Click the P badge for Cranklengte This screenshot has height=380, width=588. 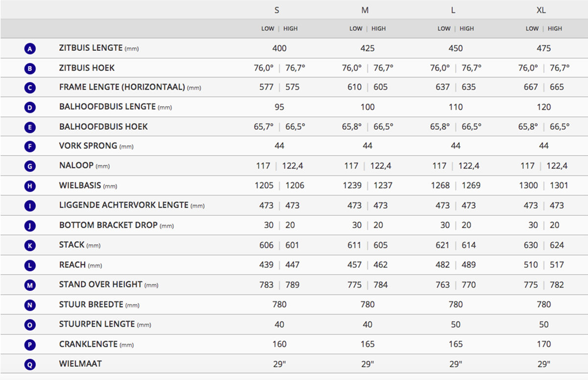click(30, 345)
